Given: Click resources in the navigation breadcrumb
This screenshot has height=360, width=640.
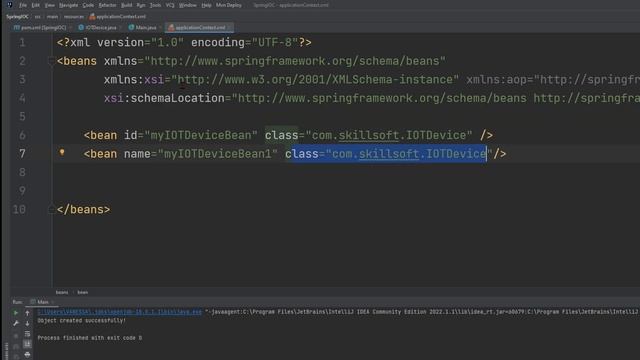Looking at the screenshot, I should (x=74, y=17).
